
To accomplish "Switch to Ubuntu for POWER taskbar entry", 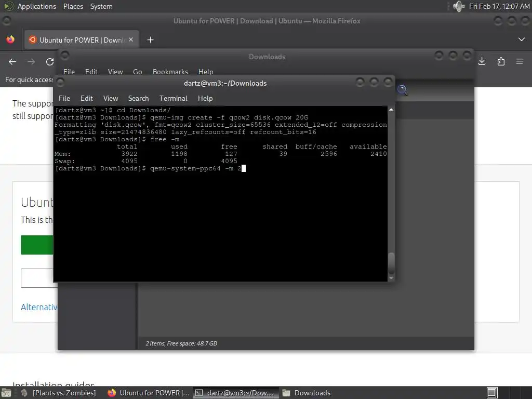I will point(149,393).
